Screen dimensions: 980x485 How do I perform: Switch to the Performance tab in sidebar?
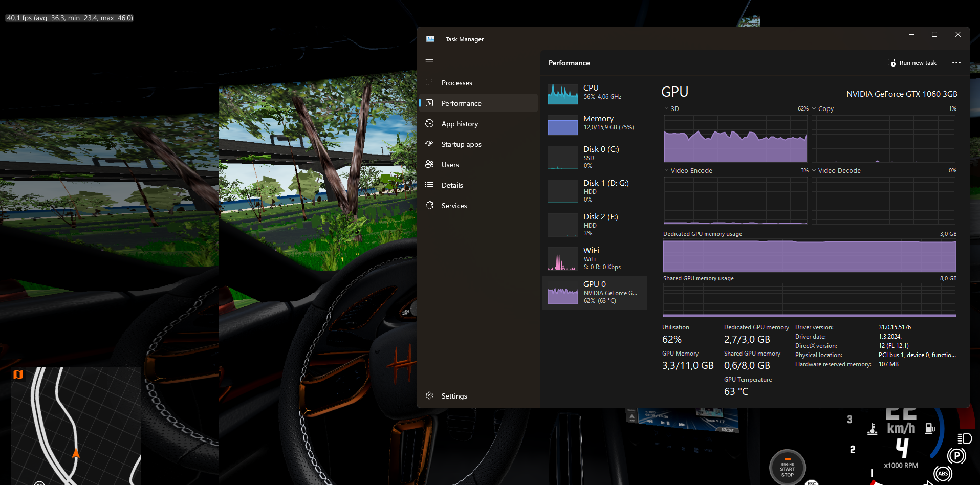[478, 103]
